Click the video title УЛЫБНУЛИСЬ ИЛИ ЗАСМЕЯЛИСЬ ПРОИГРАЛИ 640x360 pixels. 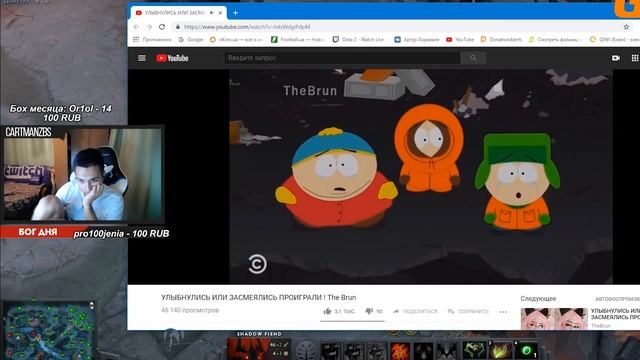(258, 298)
